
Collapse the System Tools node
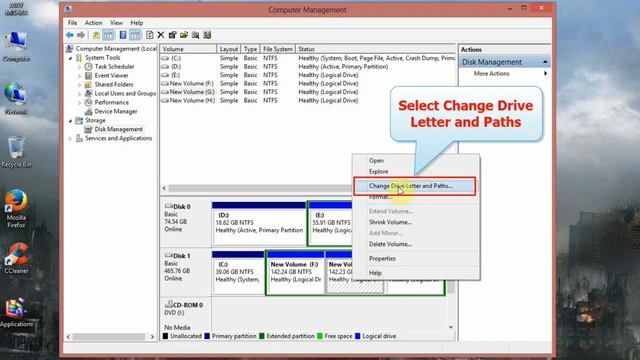pos(70,58)
